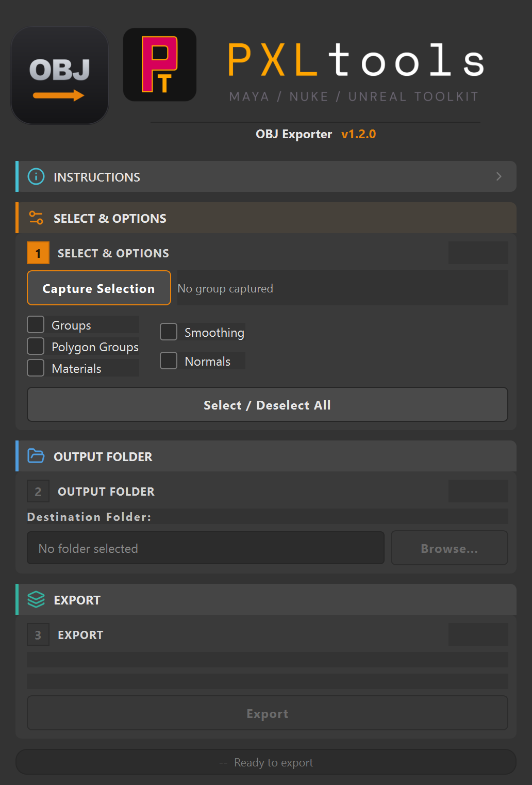Enable the Groups checkbox

(36, 324)
